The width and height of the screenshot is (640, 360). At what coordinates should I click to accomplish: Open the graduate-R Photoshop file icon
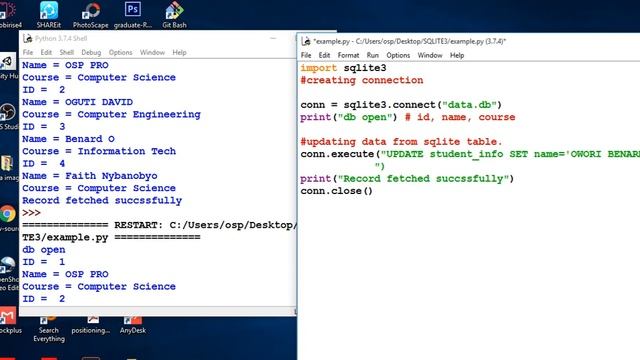click(133, 14)
